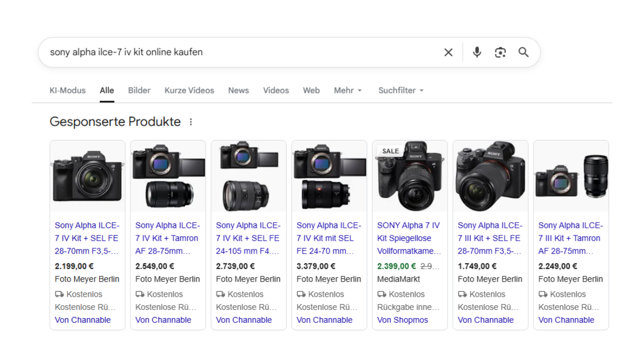The image size is (644, 362).
Task: Click the delivery truck icon on the 2.199,00 € card
Action: tap(59, 294)
